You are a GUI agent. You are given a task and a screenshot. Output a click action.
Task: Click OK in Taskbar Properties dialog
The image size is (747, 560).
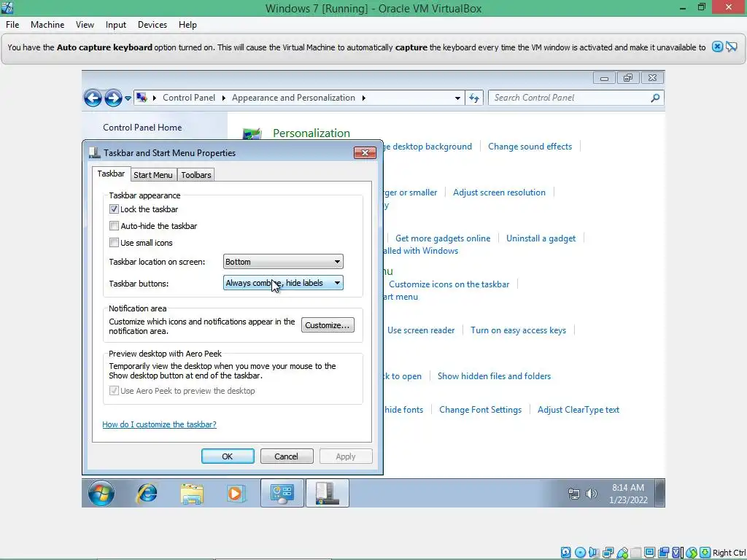228,456
